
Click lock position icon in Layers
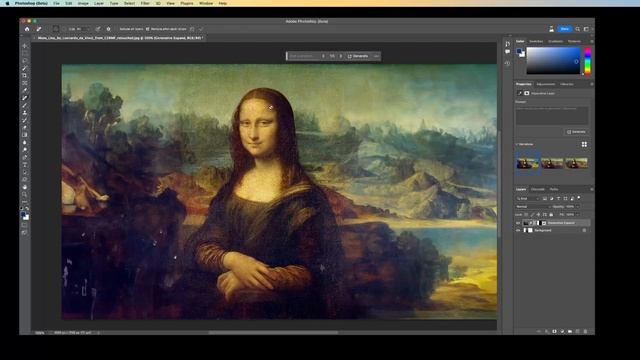click(538, 214)
